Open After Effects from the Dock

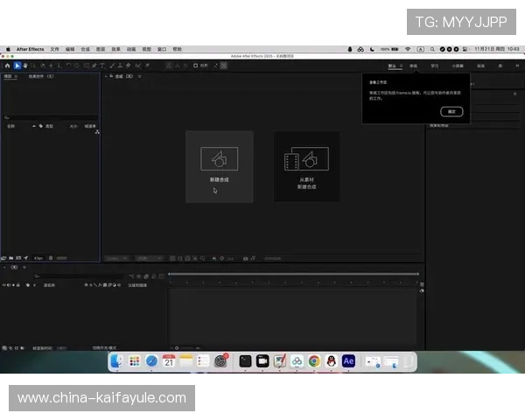pyautogui.click(x=348, y=360)
